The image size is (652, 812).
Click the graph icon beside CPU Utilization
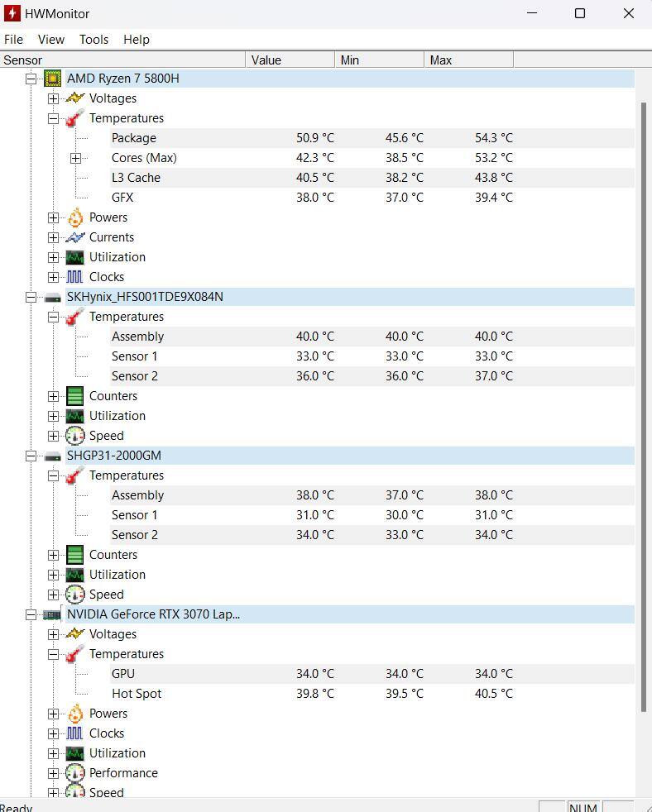[75, 257]
